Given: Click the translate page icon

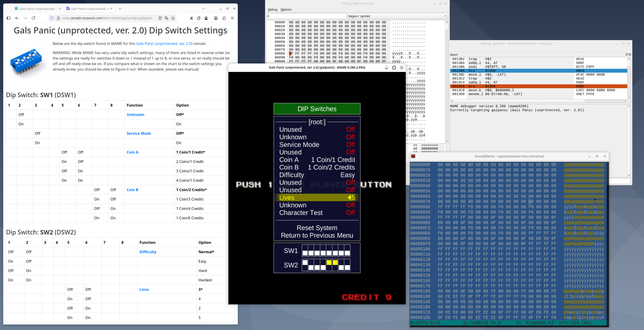Looking at the screenshot, I should coord(166,18).
